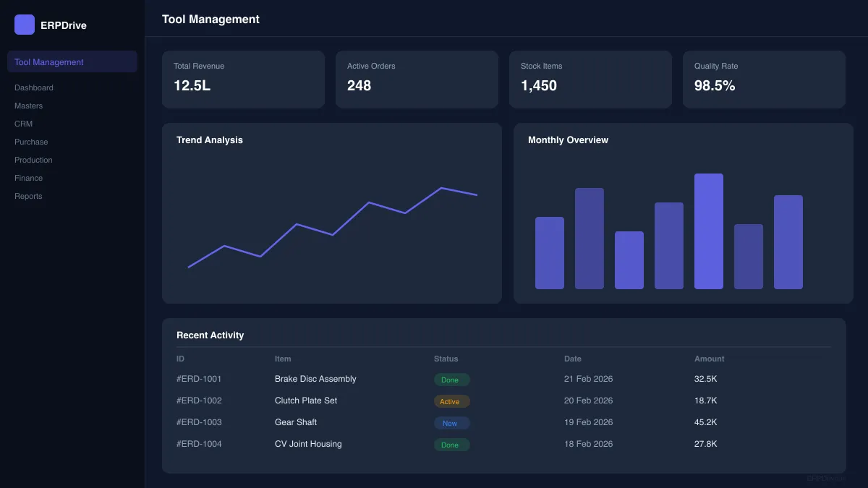Click the Done status badge for Brake Disc Assembly
This screenshot has width=868, height=488.
click(451, 379)
